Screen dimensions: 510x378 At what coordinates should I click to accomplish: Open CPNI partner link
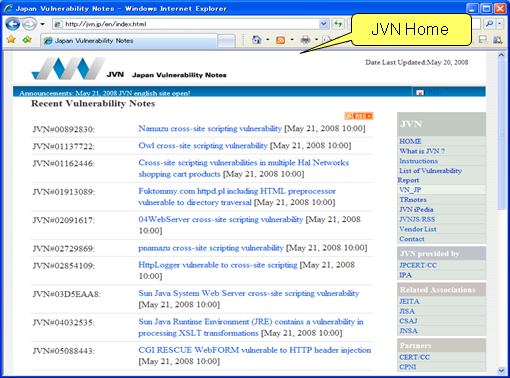[408, 367]
